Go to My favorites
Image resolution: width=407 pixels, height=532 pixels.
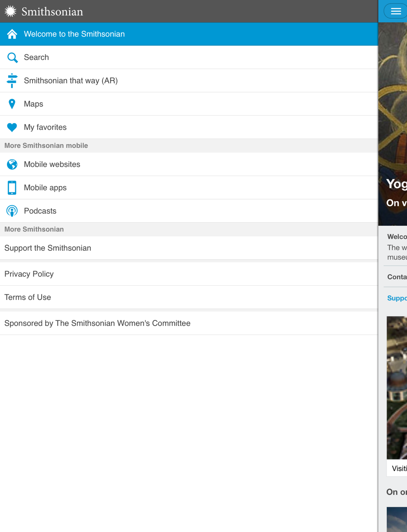45,127
